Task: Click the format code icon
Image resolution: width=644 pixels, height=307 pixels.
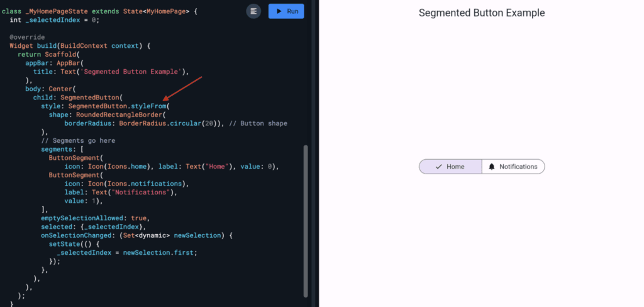Action: (253, 11)
